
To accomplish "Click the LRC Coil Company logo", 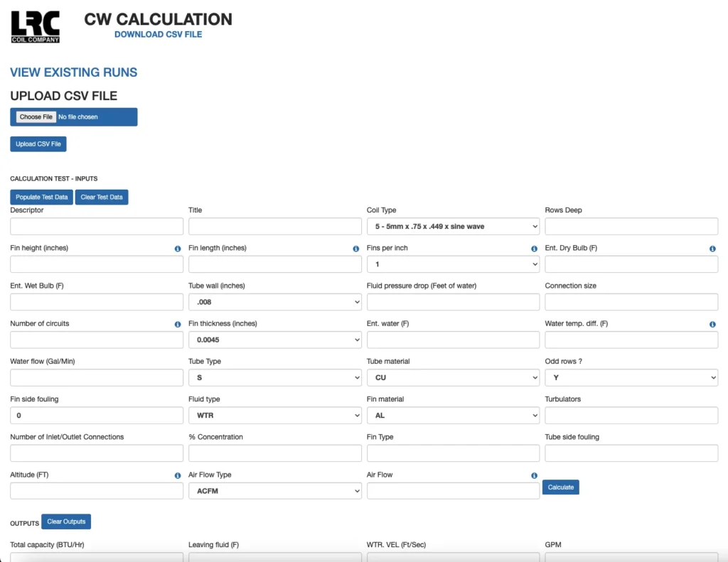I will click(35, 27).
